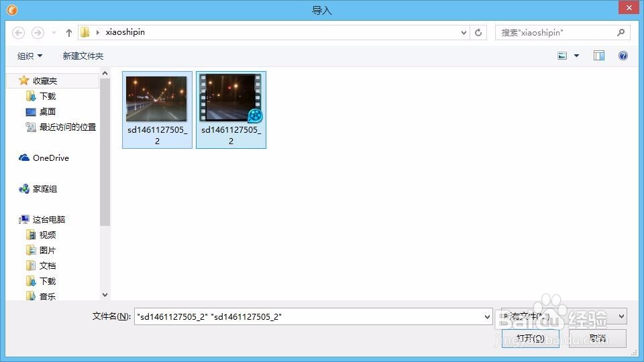
Task: Click the navigation pane scrollbar thumb
Action: click(x=105, y=152)
